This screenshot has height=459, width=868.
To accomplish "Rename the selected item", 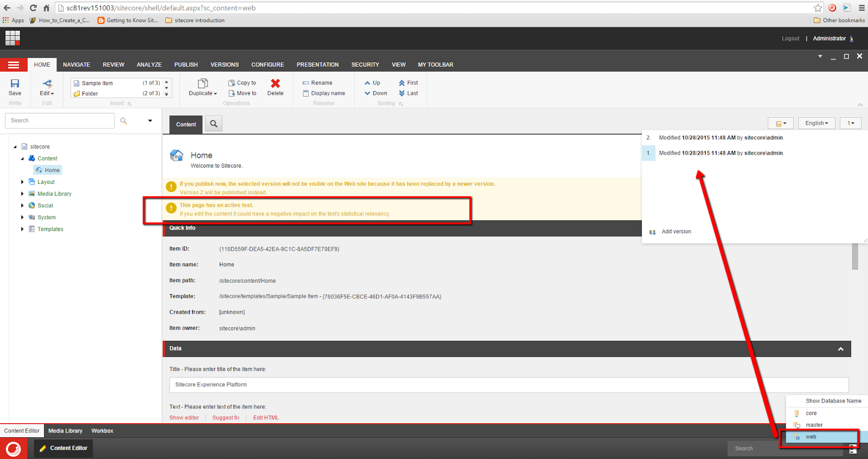I will [317, 83].
